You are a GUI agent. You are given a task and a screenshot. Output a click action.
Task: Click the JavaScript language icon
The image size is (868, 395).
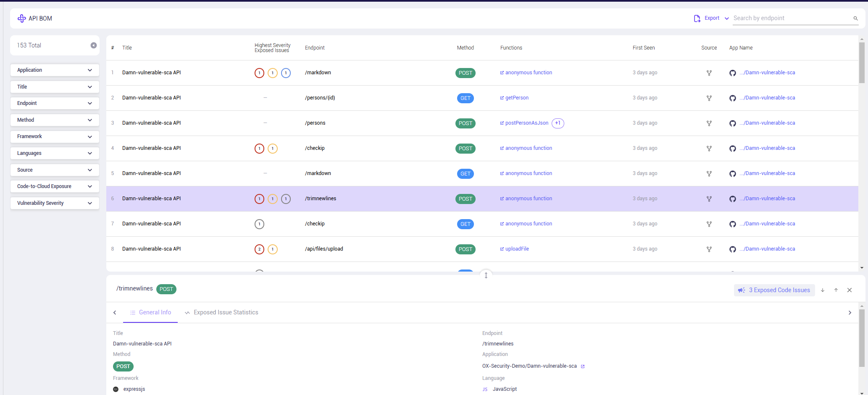click(x=485, y=390)
